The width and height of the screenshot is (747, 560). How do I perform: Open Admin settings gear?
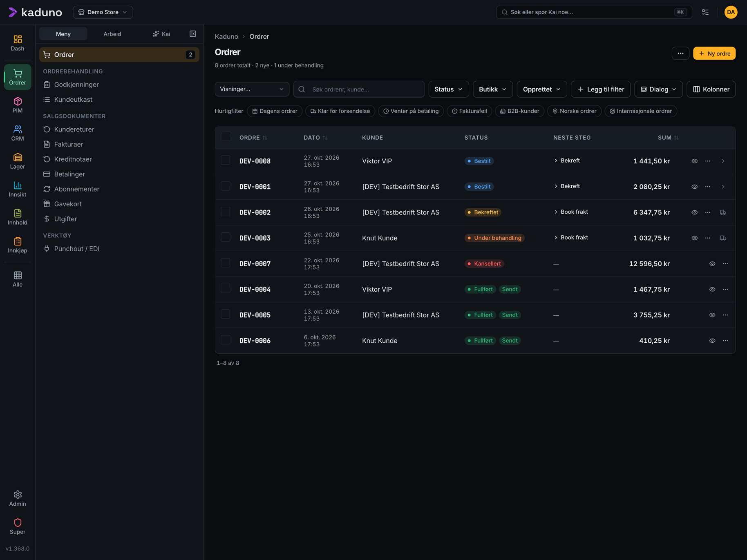pos(18,498)
